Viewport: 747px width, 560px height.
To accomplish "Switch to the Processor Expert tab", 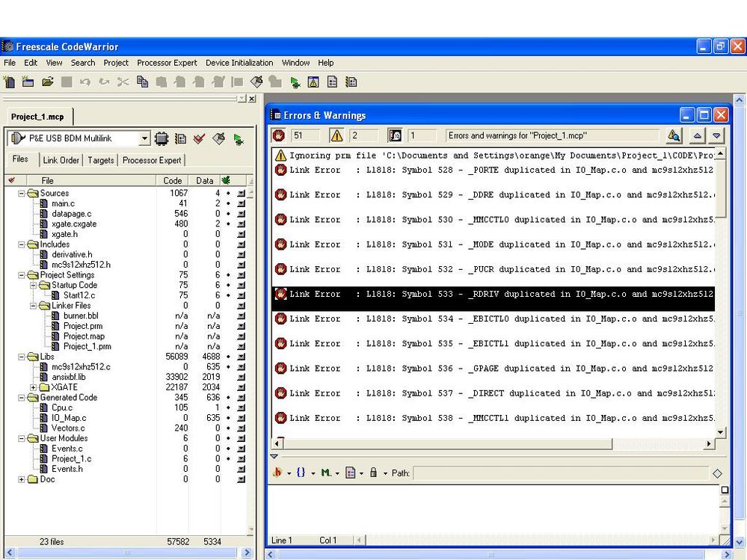I will pos(152,161).
